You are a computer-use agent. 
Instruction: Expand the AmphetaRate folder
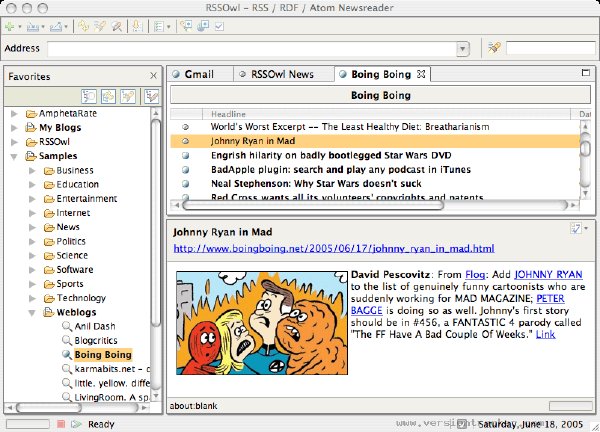pos(14,114)
